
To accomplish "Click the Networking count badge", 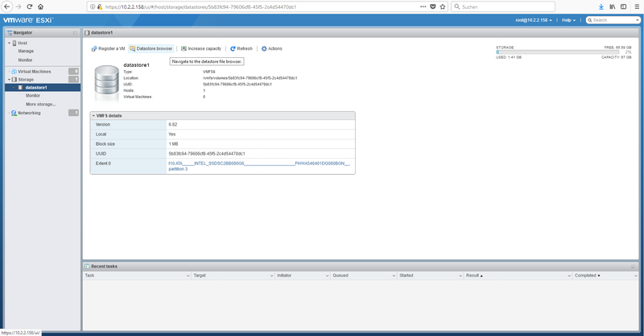I will click(73, 113).
